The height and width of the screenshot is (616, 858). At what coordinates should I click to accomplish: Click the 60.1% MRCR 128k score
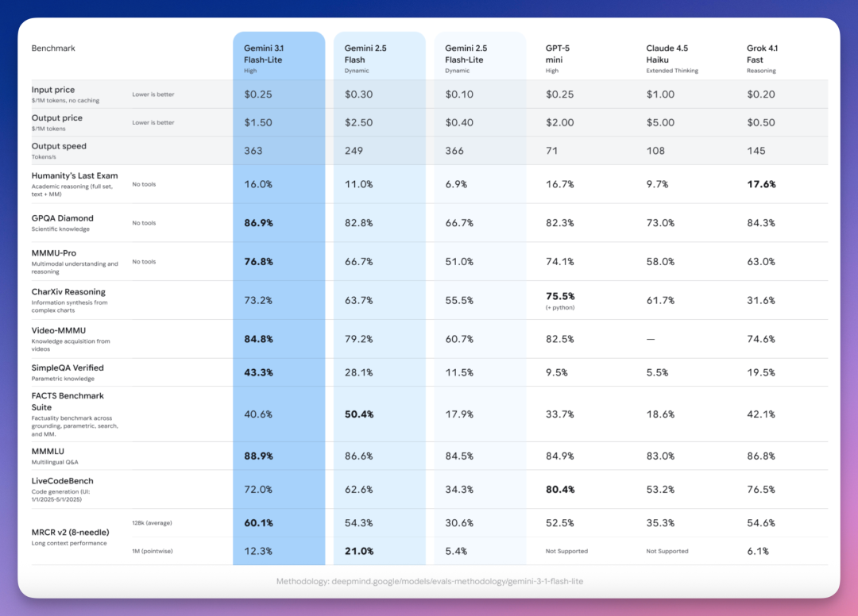pos(259,523)
